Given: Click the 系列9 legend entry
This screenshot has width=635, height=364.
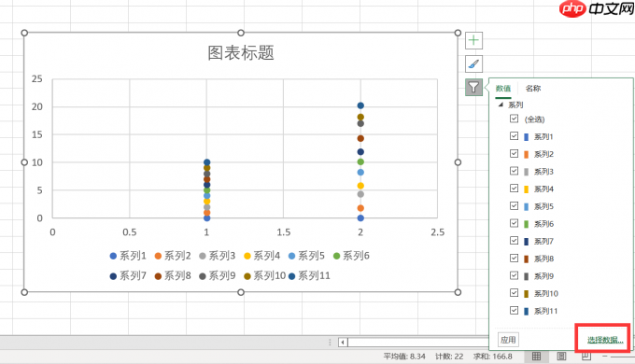Looking at the screenshot, I should tap(218, 276).
